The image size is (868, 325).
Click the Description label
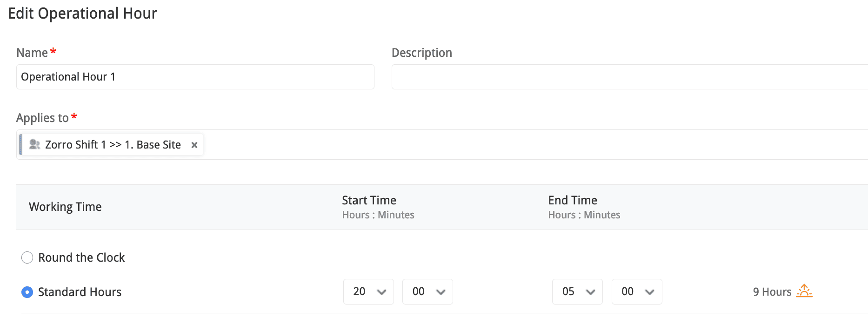pos(421,53)
